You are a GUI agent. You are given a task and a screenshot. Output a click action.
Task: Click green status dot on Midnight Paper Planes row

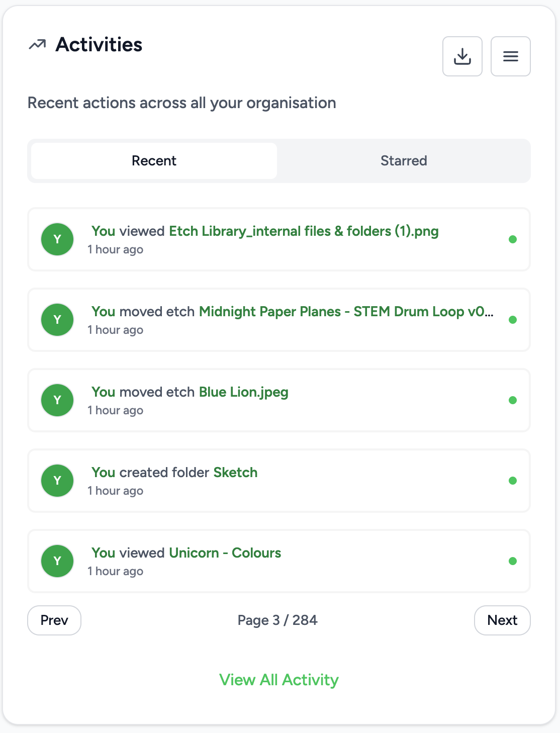513,320
